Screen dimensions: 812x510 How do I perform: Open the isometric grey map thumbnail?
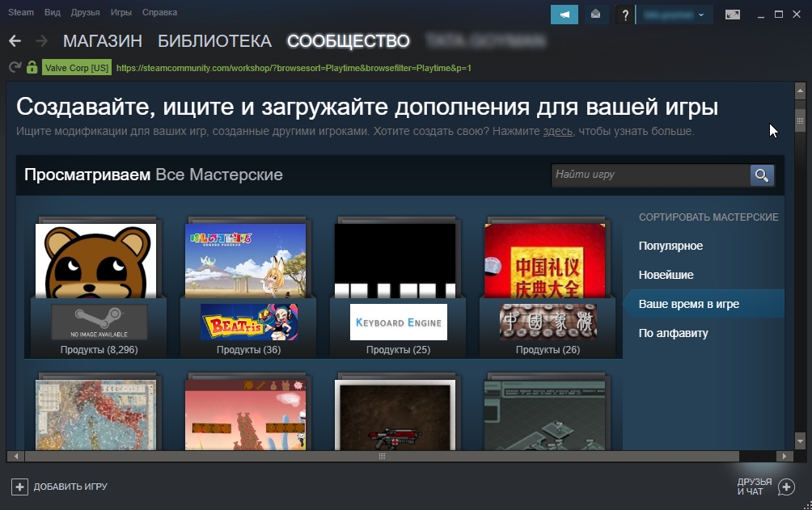(x=545, y=415)
